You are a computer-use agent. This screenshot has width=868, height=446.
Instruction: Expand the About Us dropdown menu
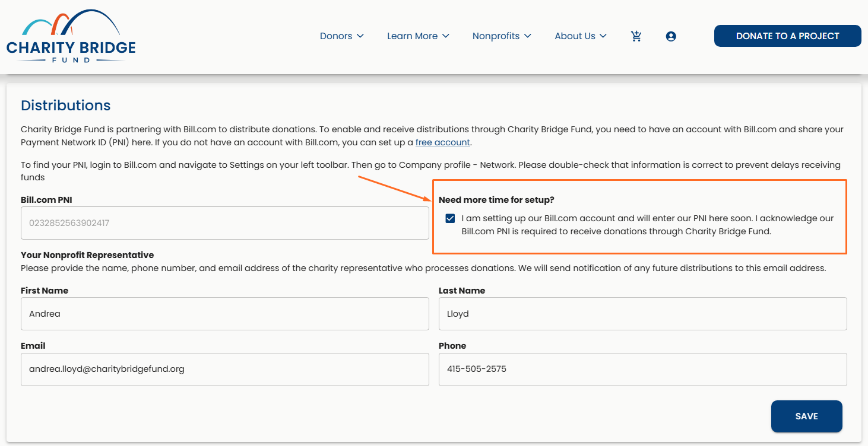pyautogui.click(x=581, y=36)
